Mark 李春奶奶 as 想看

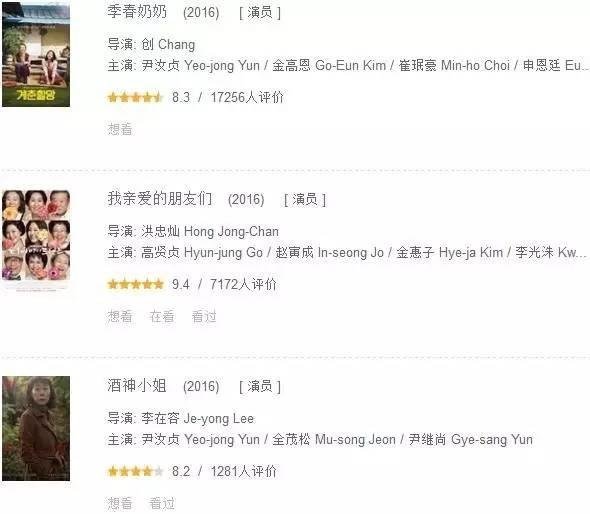(x=120, y=129)
